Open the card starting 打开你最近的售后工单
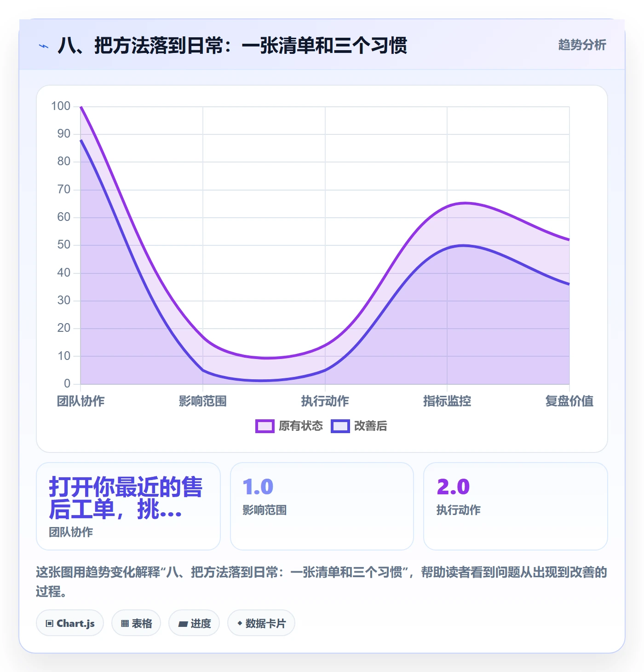 [x=128, y=506]
